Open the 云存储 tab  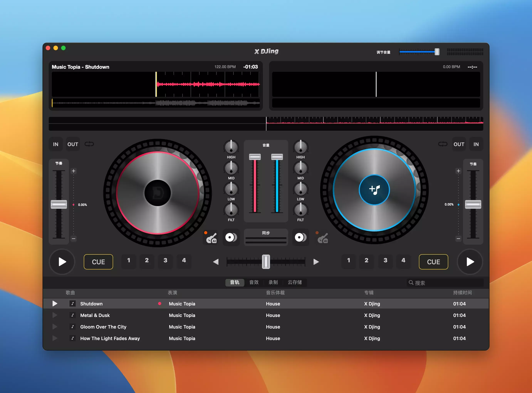295,282
